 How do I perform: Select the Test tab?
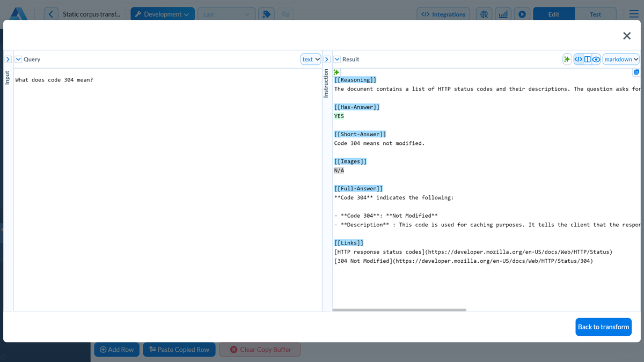click(x=595, y=14)
